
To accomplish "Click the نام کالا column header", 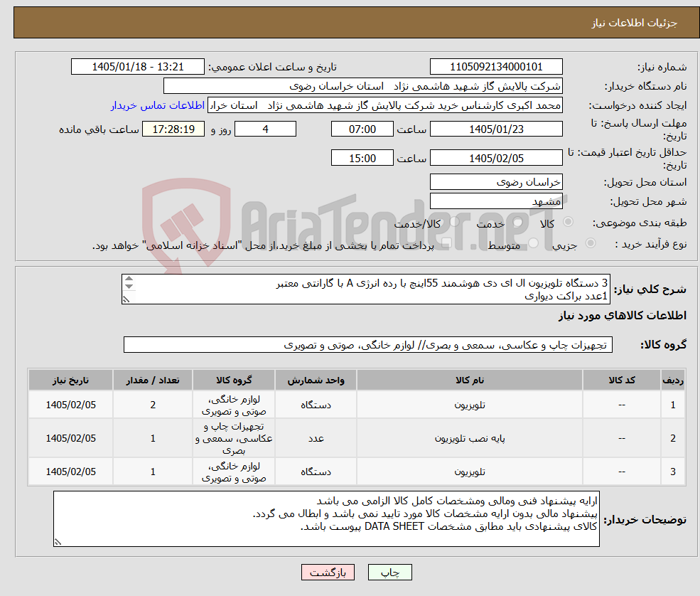I will 470,381.
